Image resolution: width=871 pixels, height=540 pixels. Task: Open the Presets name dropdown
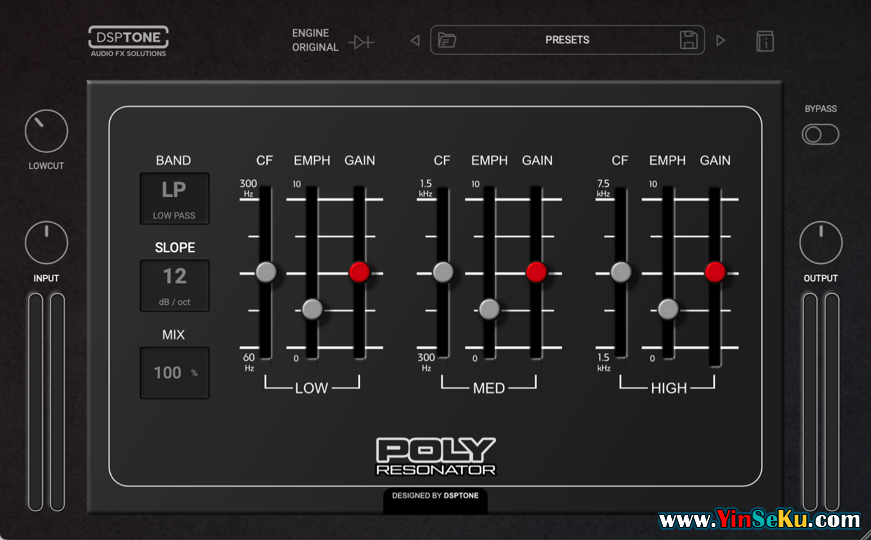tap(567, 40)
